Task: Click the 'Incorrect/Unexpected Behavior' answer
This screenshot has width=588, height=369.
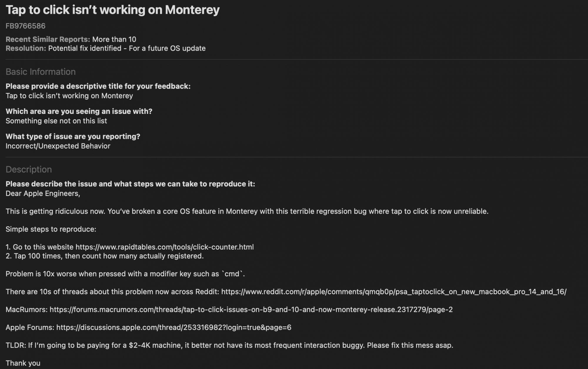Action: 58,146
